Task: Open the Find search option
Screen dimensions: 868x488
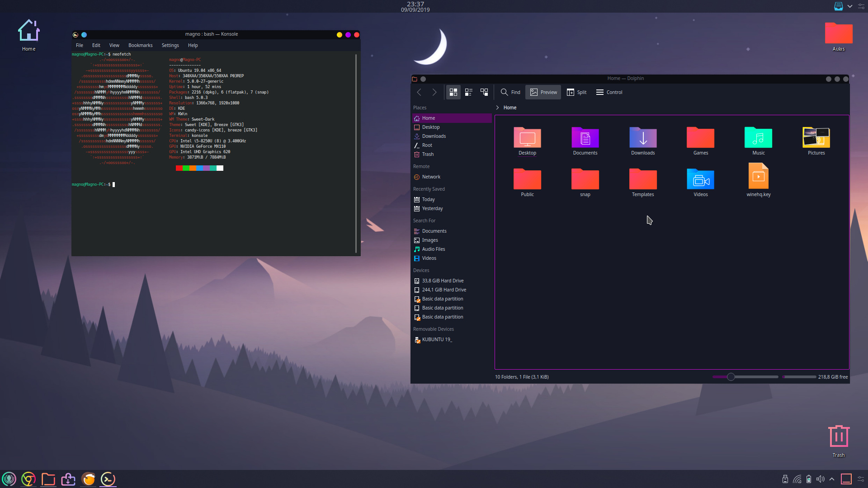Action: pos(510,92)
